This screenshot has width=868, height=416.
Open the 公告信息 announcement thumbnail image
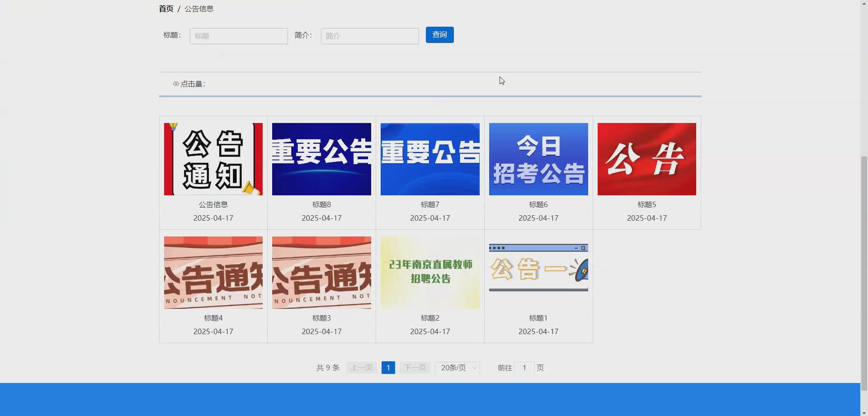pyautogui.click(x=213, y=159)
